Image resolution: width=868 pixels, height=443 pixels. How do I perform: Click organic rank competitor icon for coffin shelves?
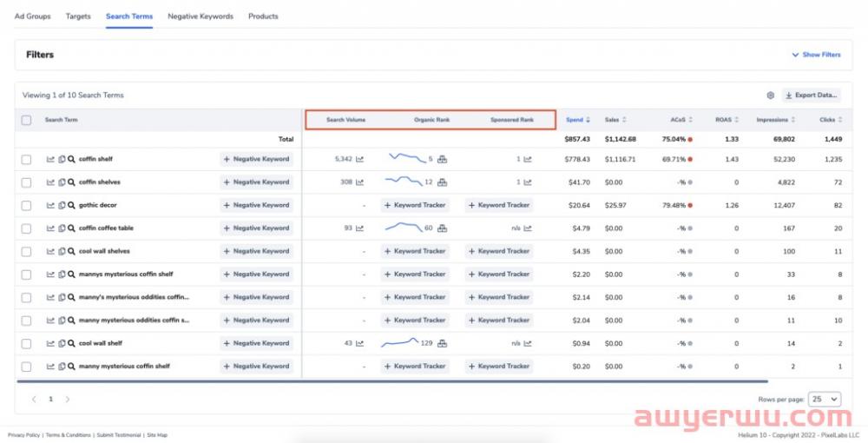[x=442, y=182]
